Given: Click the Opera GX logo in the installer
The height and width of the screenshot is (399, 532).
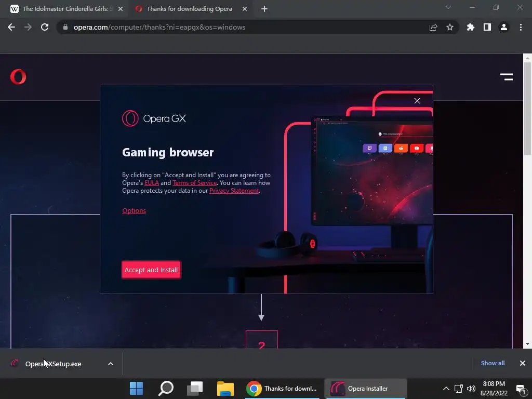Looking at the screenshot, I should coord(154,118).
